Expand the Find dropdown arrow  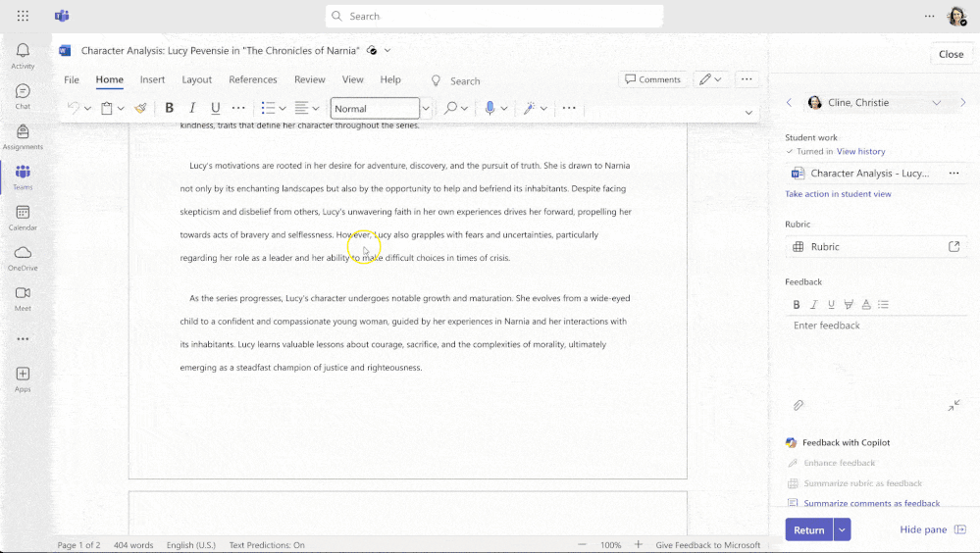pyautogui.click(x=464, y=109)
